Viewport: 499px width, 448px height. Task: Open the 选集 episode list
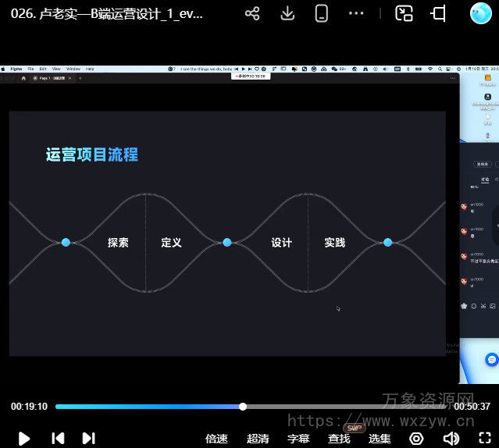tap(380, 439)
